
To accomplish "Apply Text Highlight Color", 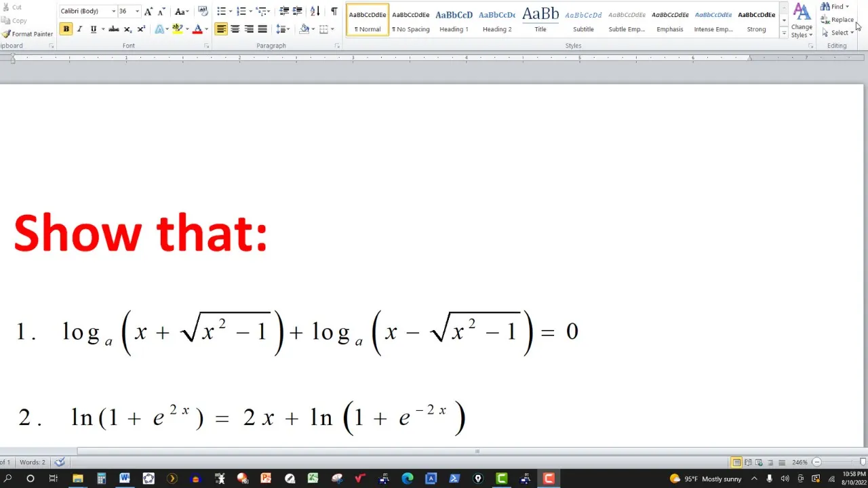I will pyautogui.click(x=177, y=29).
